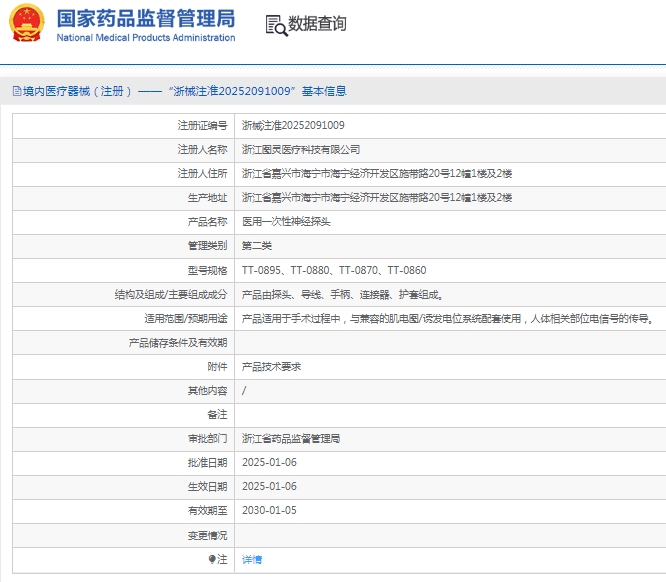
Task: Open the 详情 link
Action: click(252, 559)
